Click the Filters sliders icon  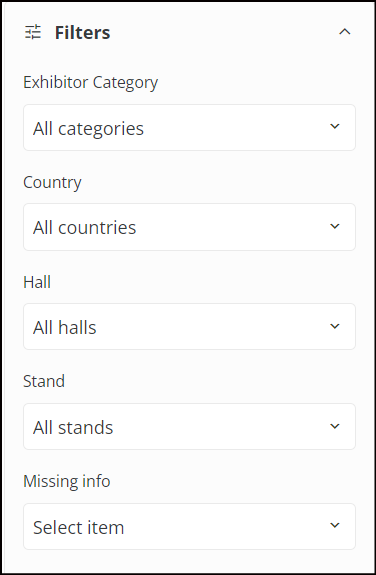33,32
